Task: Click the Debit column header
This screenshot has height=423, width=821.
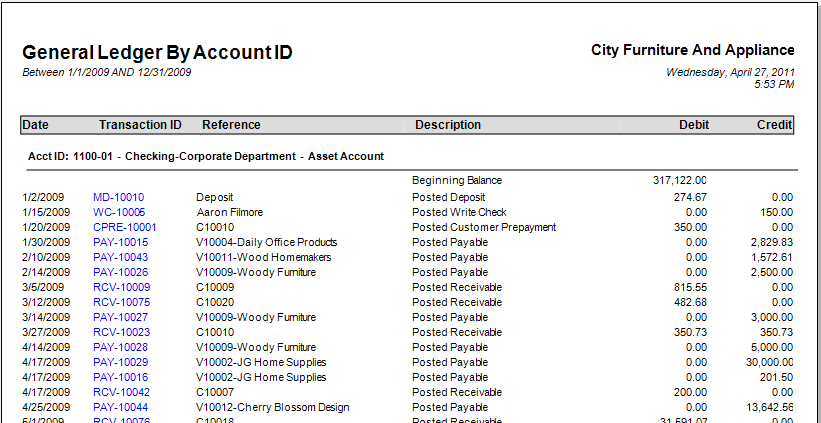Action: 694,125
